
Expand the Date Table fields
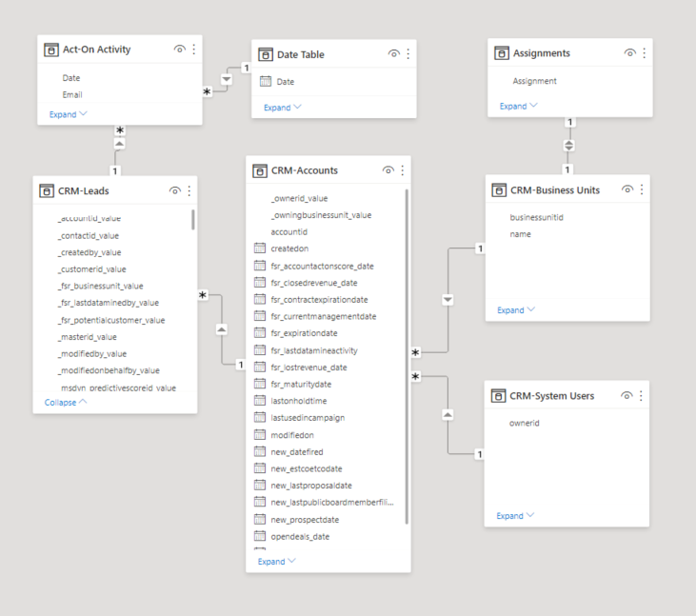pyautogui.click(x=283, y=108)
